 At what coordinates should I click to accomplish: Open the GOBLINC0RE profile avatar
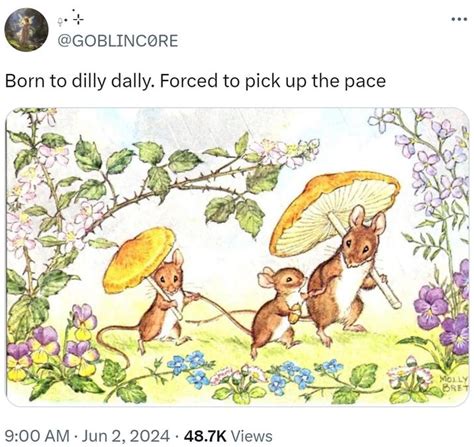coord(26,30)
